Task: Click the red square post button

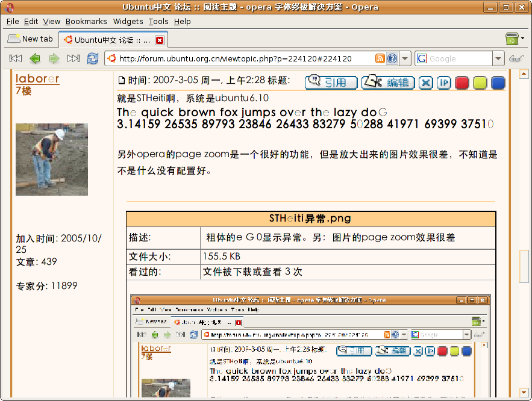Action: pyautogui.click(x=462, y=82)
